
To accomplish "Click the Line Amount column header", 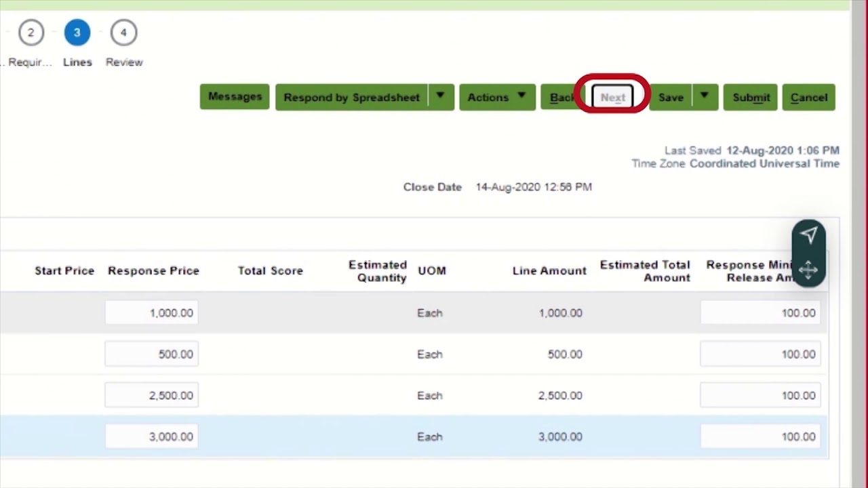I will click(x=549, y=270).
